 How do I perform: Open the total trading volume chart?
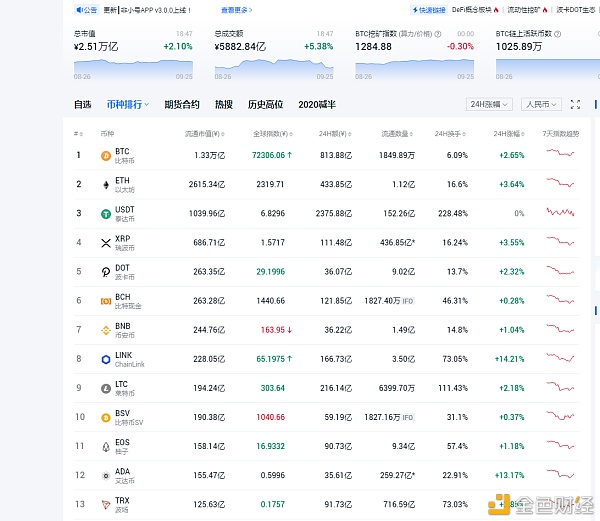point(274,69)
